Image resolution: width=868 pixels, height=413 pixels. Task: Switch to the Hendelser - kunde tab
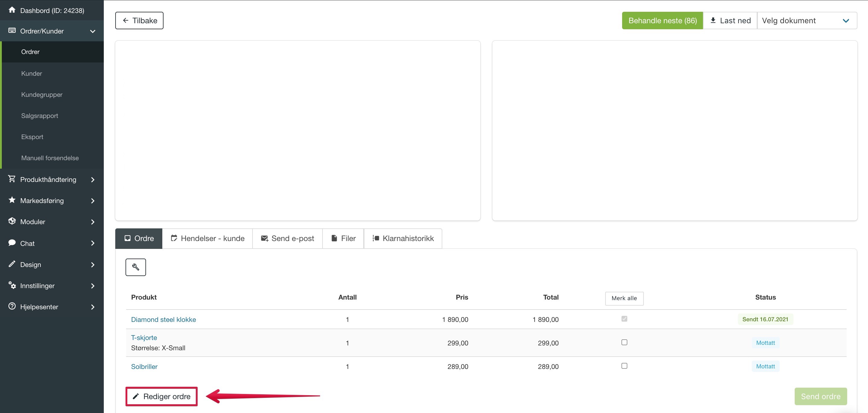coord(207,239)
